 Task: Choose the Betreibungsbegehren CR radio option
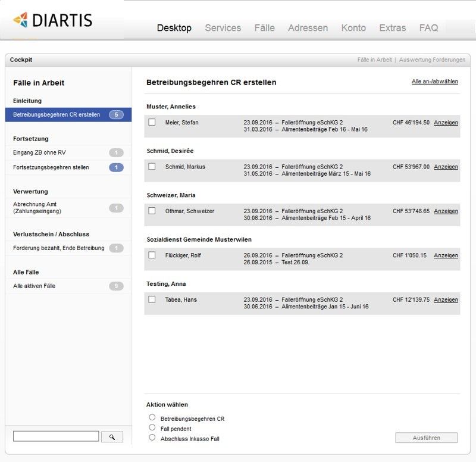coord(152,417)
